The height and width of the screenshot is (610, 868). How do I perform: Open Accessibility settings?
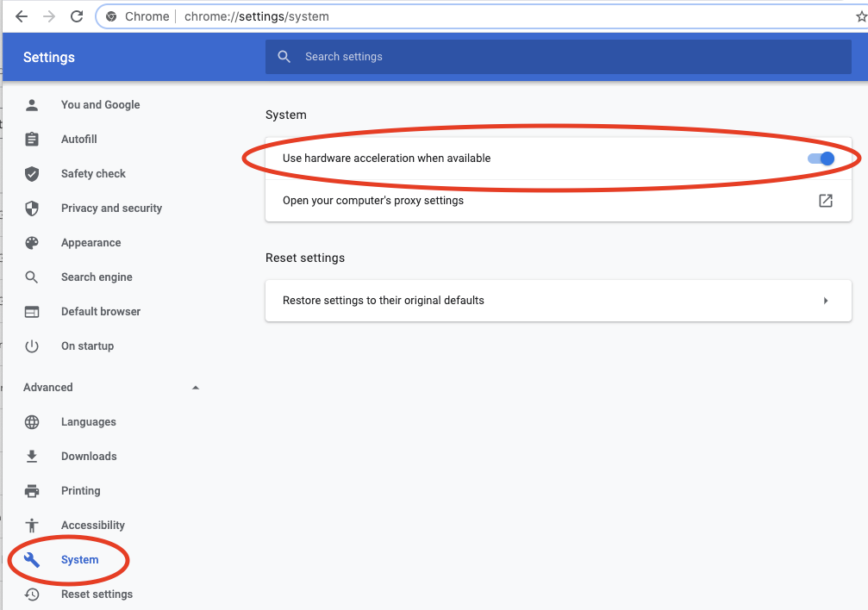coord(93,526)
